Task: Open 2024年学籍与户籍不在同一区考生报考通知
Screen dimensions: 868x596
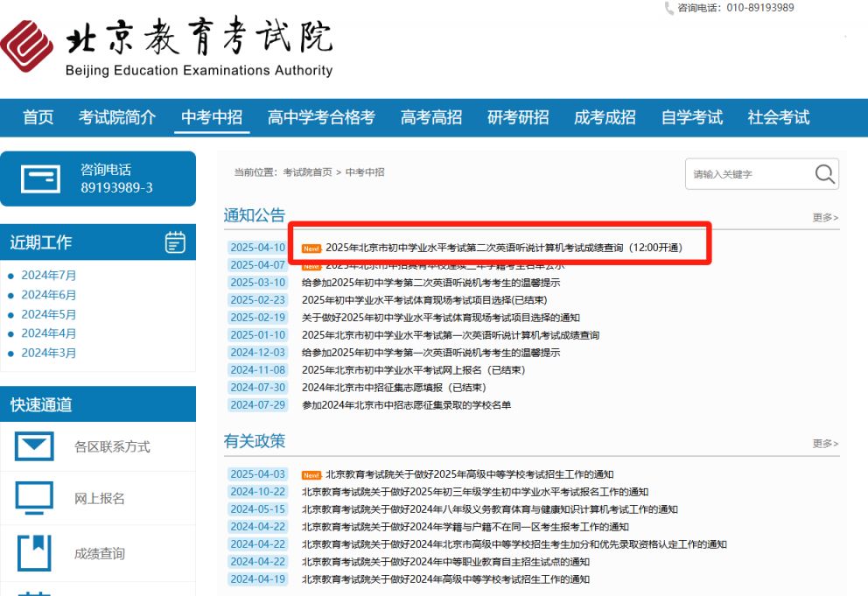Action: (x=465, y=527)
